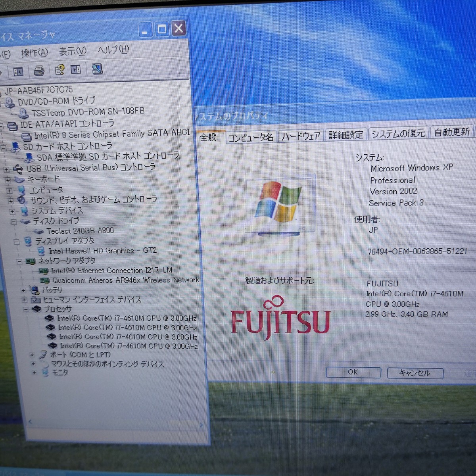Select the JP-AAB45F7C7C75 root computer node
The height and width of the screenshot is (476, 476).
coord(39,90)
